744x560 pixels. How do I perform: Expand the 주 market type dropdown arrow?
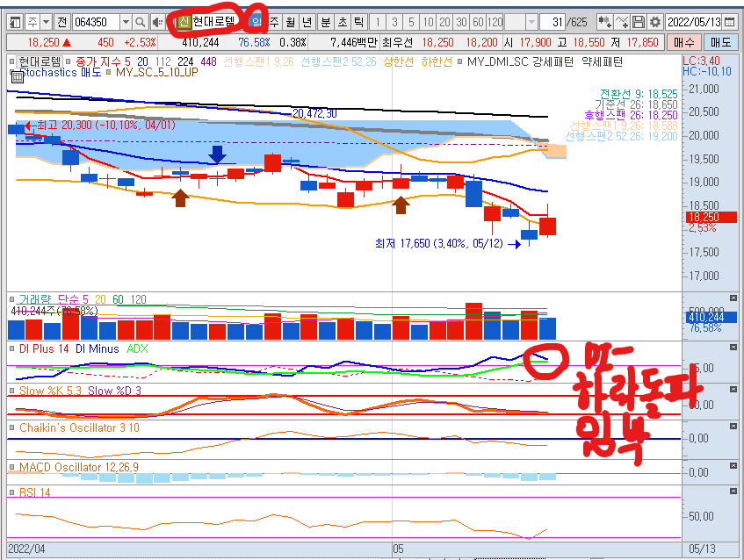click(46, 22)
